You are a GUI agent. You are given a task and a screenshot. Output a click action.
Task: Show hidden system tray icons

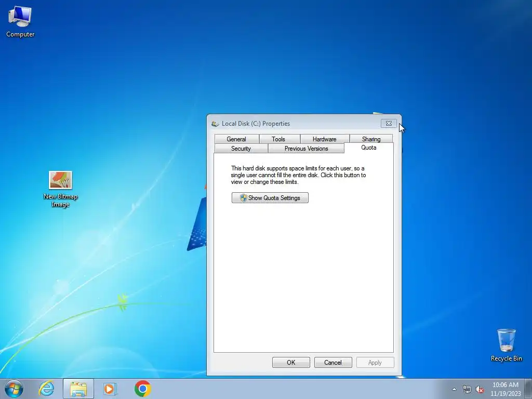click(454, 389)
